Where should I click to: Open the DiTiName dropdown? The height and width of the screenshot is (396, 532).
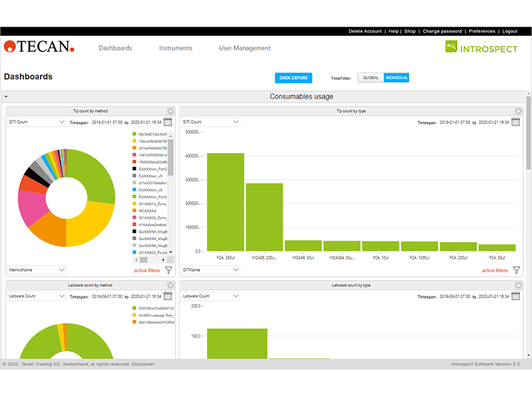click(210, 270)
